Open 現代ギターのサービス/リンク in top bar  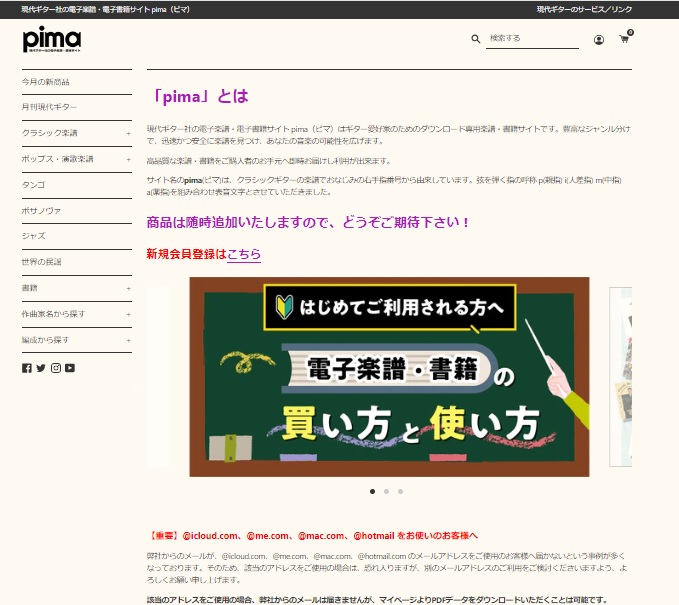click(x=584, y=9)
